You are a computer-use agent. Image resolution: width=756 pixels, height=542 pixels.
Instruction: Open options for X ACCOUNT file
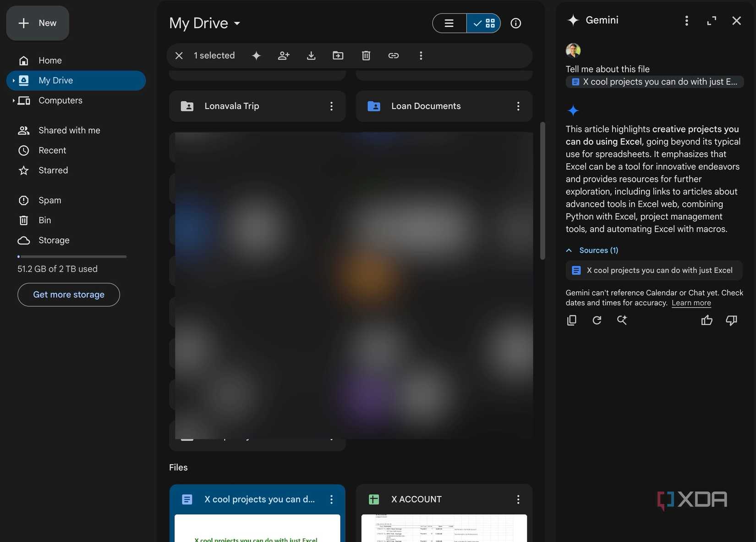pos(518,499)
